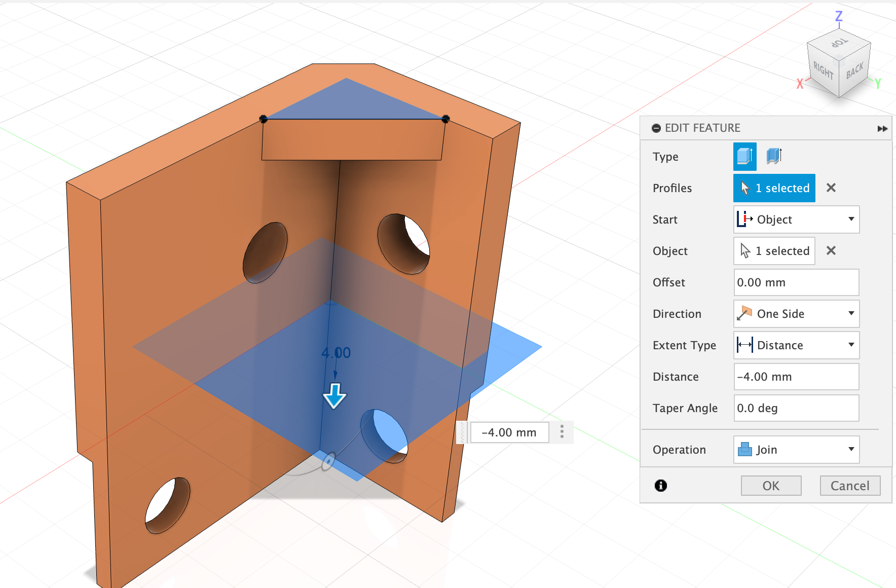Click the TOP face of the ViewCube
This screenshot has width=896, height=588.
pos(839,43)
